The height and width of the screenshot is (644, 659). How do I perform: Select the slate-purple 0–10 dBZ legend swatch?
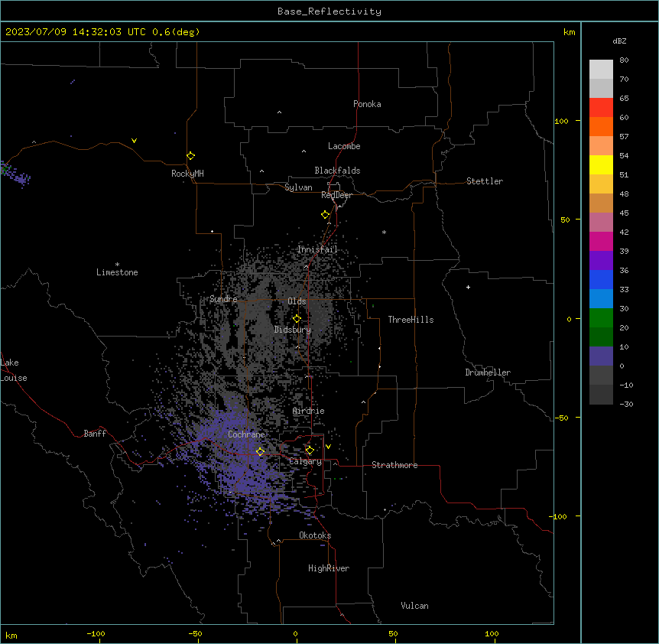click(x=601, y=356)
